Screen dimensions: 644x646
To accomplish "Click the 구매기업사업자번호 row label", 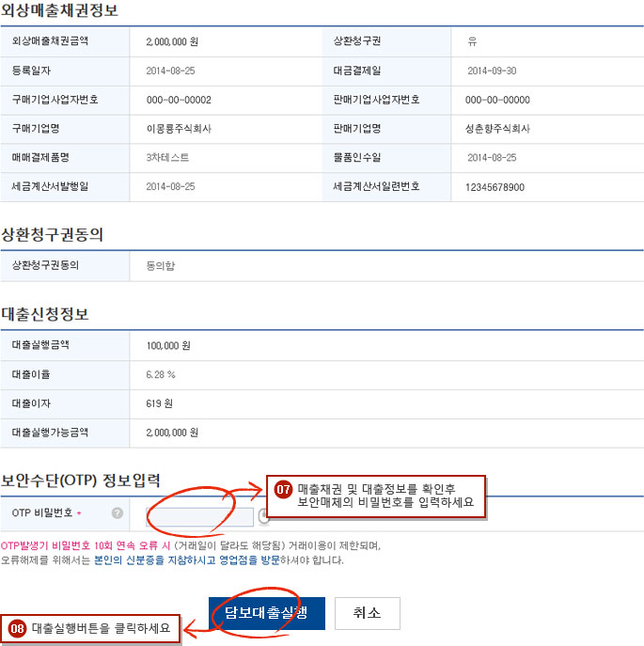I will tap(55, 100).
